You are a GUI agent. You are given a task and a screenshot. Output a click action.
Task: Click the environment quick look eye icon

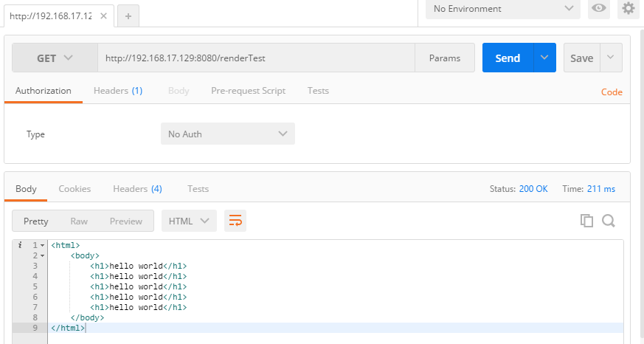click(599, 8)
